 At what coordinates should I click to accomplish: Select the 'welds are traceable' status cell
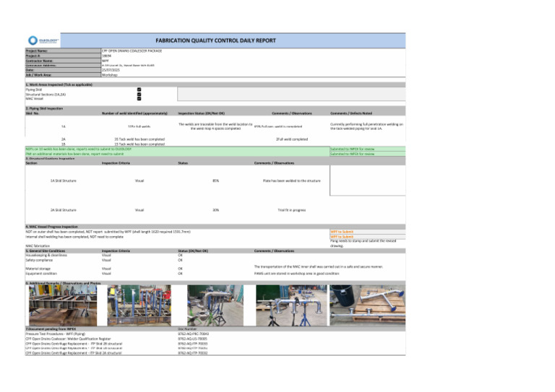click(x=215, y=126)
